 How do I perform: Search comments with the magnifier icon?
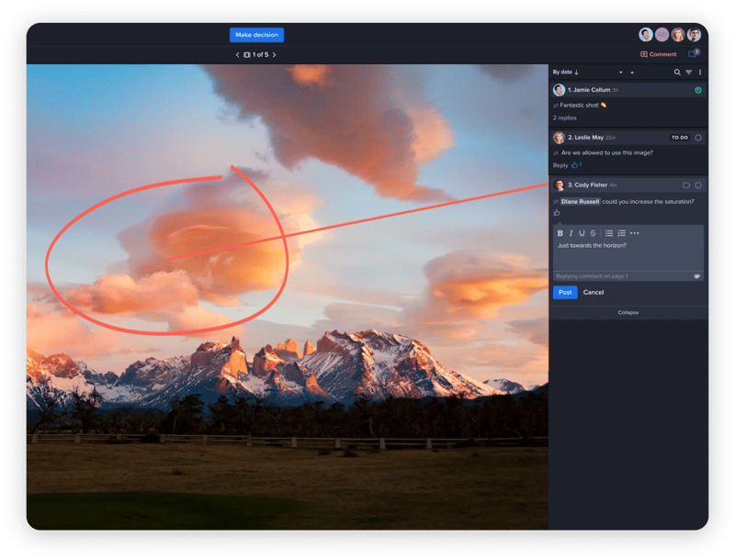point(677,72)
